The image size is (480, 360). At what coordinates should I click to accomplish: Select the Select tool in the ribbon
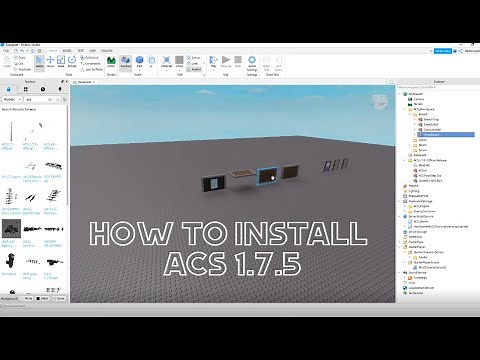[x=39, y=62]
